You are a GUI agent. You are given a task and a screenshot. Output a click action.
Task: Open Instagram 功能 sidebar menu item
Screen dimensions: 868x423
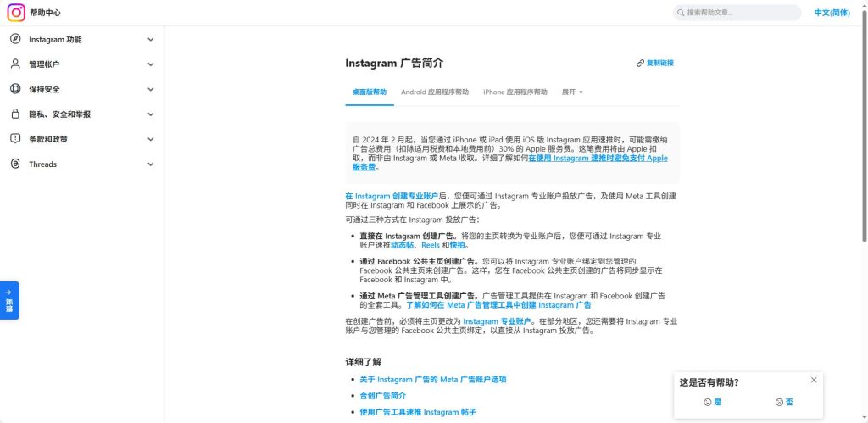pyautogui.click(x=82, y=39)
